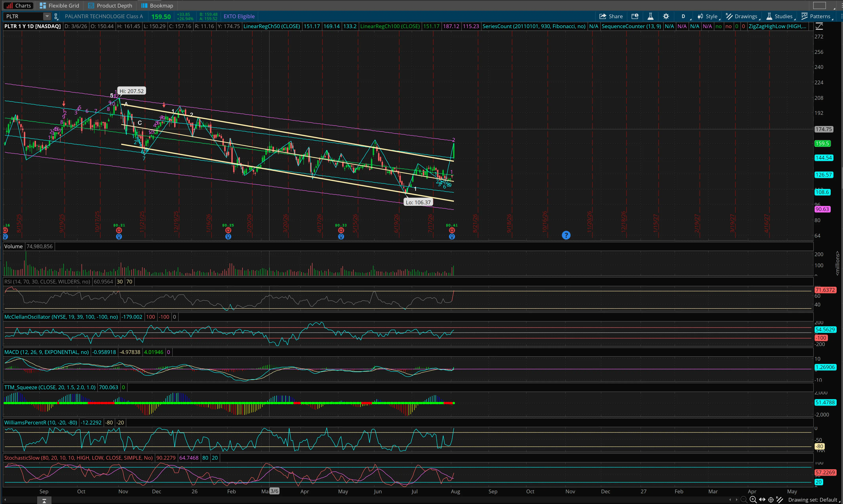Click the $0.41 earnings phone icon
This screenshot has width=843, height=504.
pos(452,230)
